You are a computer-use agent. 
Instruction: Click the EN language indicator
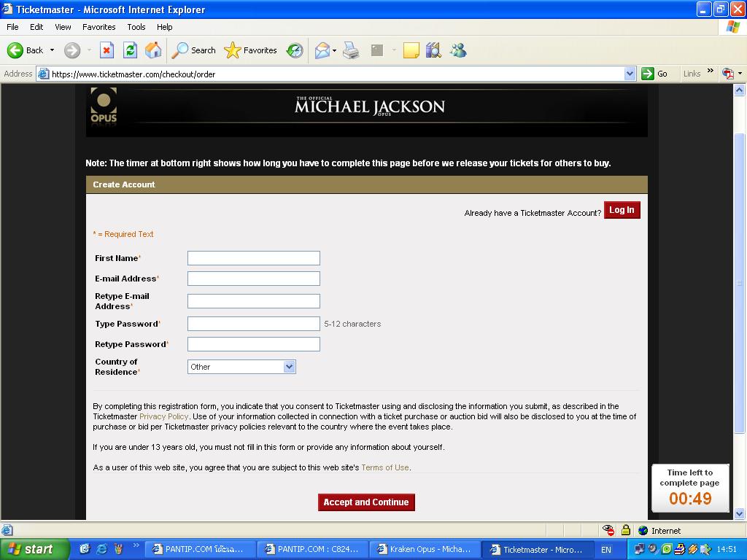[606, 550]
